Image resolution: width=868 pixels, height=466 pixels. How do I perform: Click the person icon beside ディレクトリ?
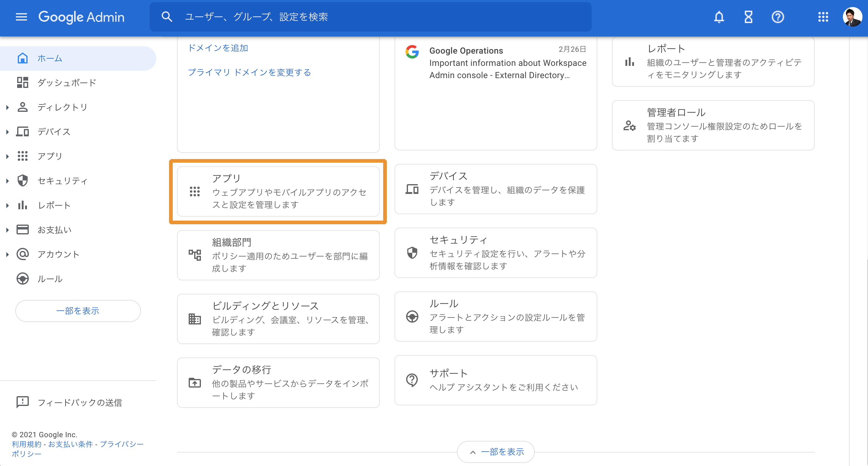coord(23,107)
